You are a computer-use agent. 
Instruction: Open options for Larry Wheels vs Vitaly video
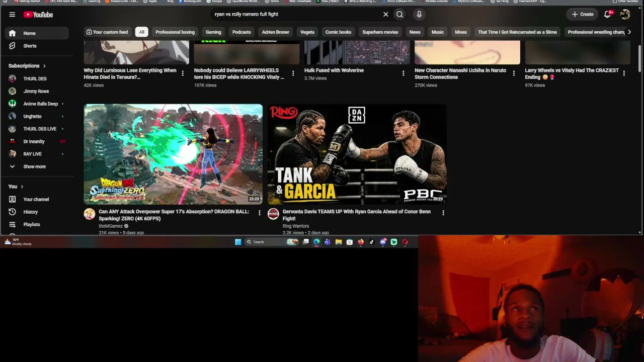point(624,73)
